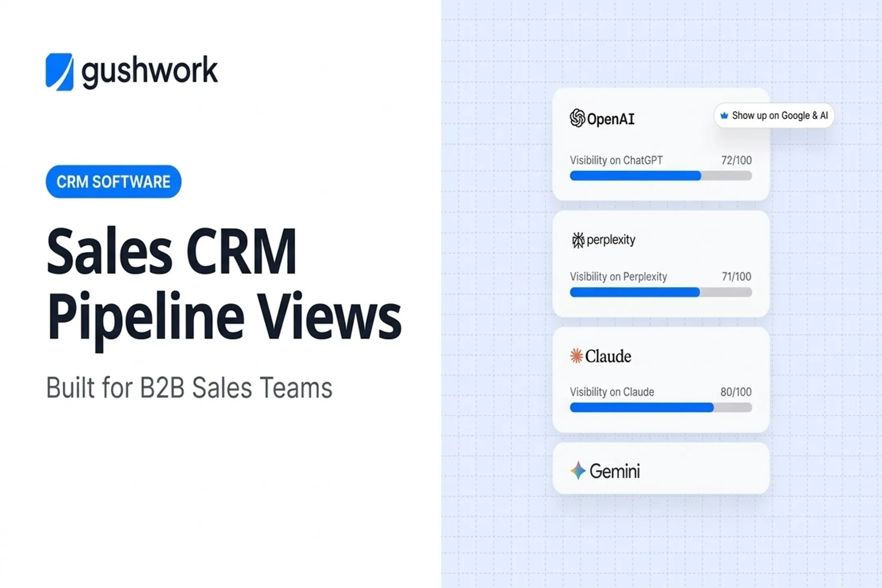This screenshot has width=882, height=588.
Task: Click the perplexity label text
Action: (x=611, y=240)
